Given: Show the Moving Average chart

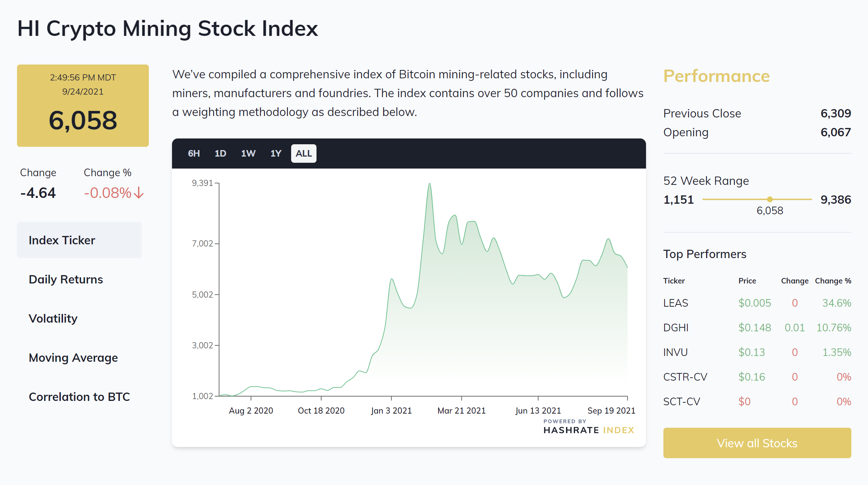Looking at the screenshot, I should (x=73, y=357).
